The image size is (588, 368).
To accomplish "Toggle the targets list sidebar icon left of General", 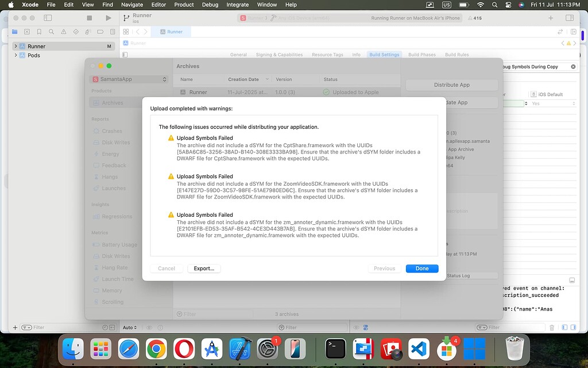I will (x=125, y=55).
